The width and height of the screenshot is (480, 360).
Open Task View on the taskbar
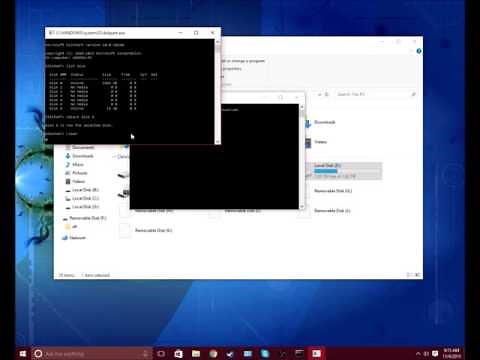pyautogui.click(x=161, y=354)
